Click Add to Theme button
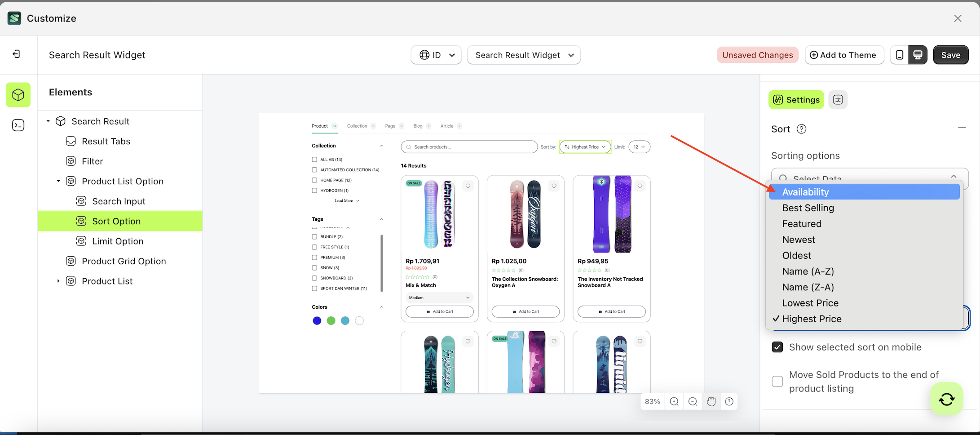 tap(844, 55)
